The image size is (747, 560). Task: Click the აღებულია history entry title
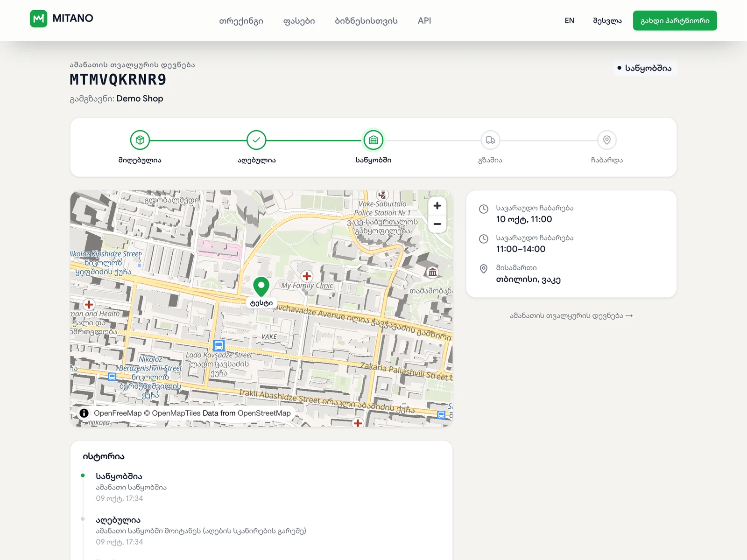(x=118, y=520)
